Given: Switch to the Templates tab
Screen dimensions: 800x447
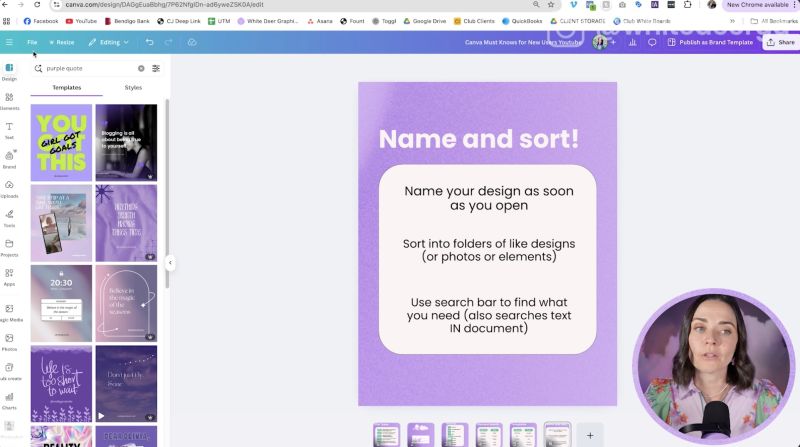Looking at the screenshot, I should [67, 88].
